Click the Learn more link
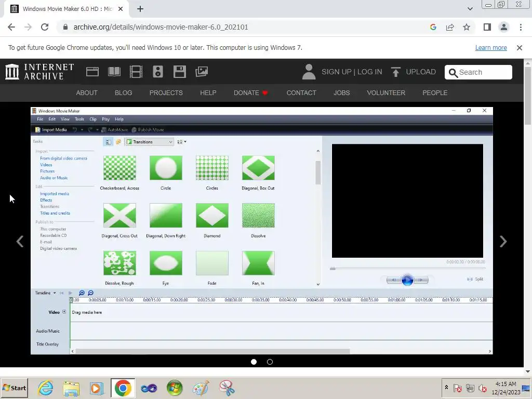Screen dimensions: 532x399 click(491, 48)
